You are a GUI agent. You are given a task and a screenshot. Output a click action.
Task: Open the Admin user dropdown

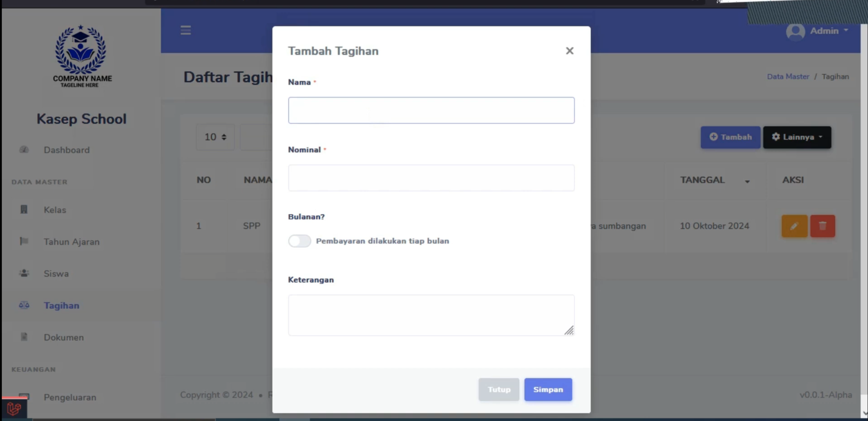click(817, 31)
